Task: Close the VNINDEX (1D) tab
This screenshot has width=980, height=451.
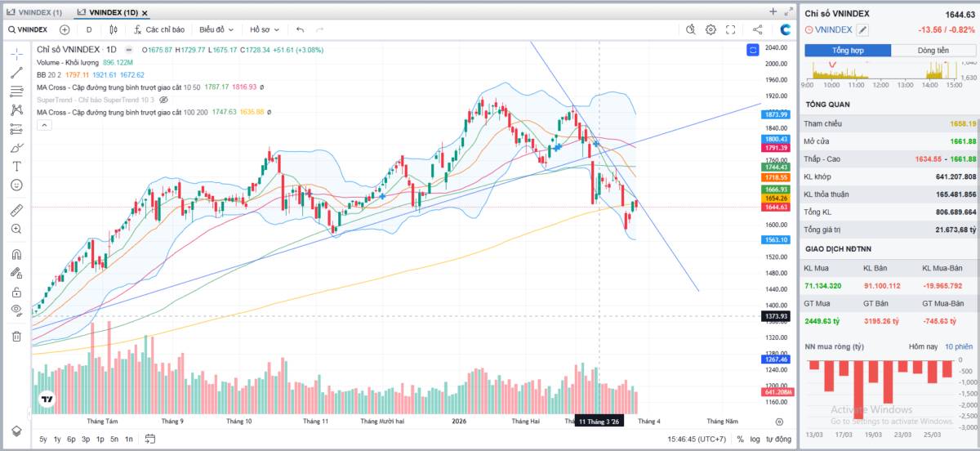Action: (x=145, y=13)
